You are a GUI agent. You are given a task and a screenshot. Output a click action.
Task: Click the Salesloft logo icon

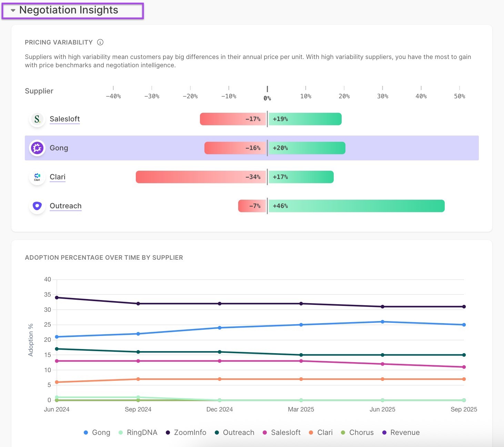[x=37, y=119]
